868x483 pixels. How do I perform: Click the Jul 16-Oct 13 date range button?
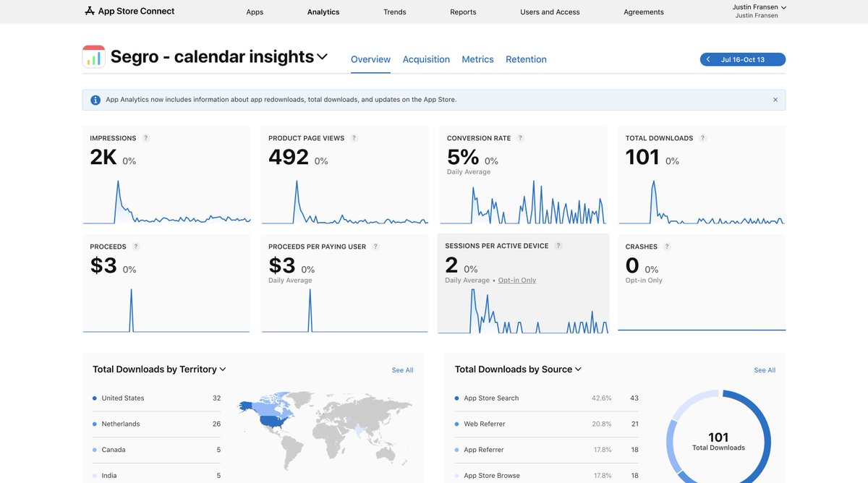tap(742, 59)
